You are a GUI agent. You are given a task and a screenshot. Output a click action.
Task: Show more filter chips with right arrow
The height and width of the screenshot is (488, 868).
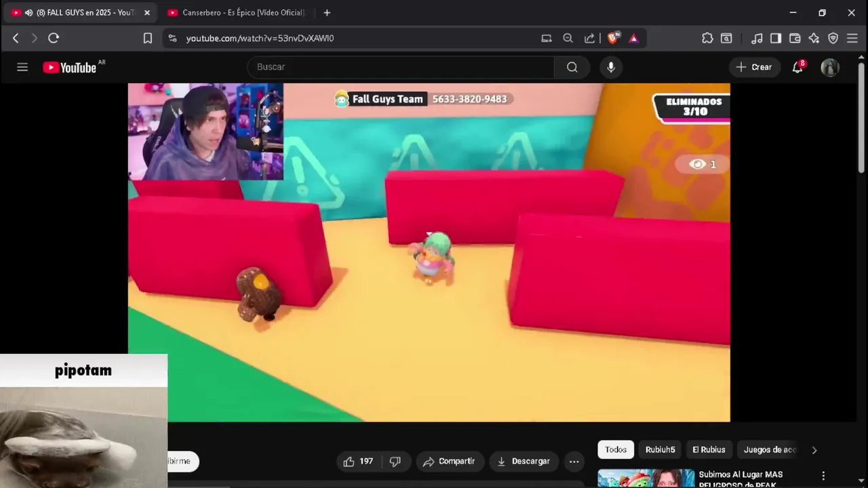click(x=814, y=449)
